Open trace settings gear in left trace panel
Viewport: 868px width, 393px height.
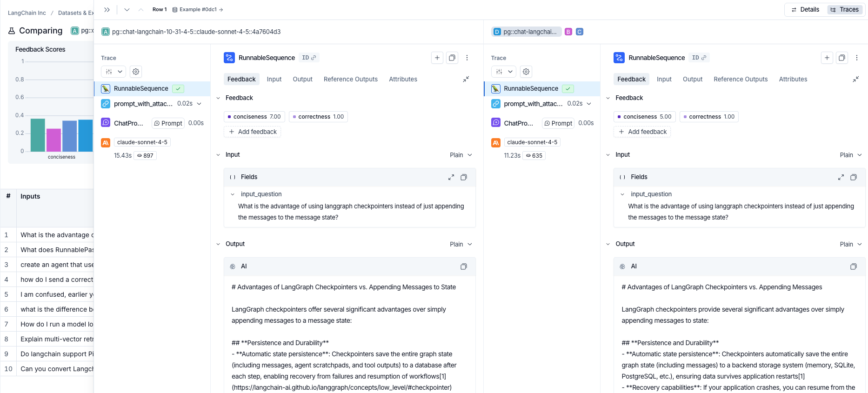(136, 72)
